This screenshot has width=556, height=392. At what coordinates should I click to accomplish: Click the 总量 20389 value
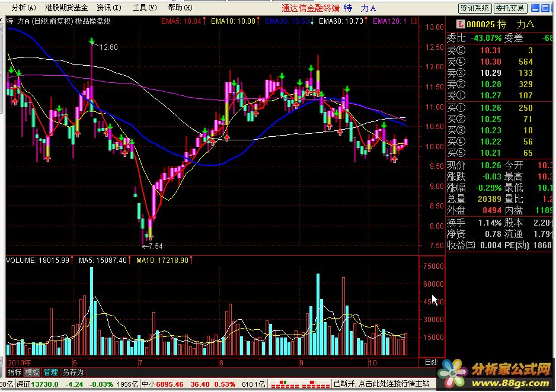490,200
